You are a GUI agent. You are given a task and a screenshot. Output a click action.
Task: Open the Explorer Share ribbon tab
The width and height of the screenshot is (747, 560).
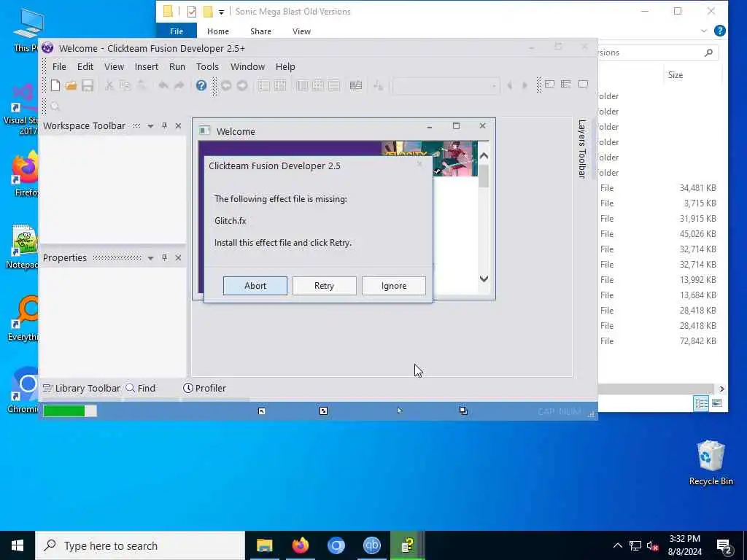click(x=260, y=31)
